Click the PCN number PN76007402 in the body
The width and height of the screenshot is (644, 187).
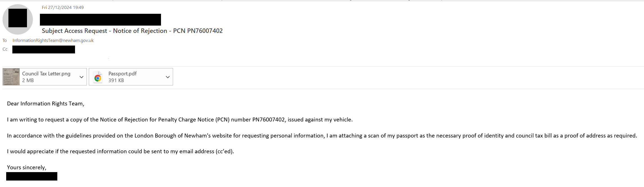269,120
